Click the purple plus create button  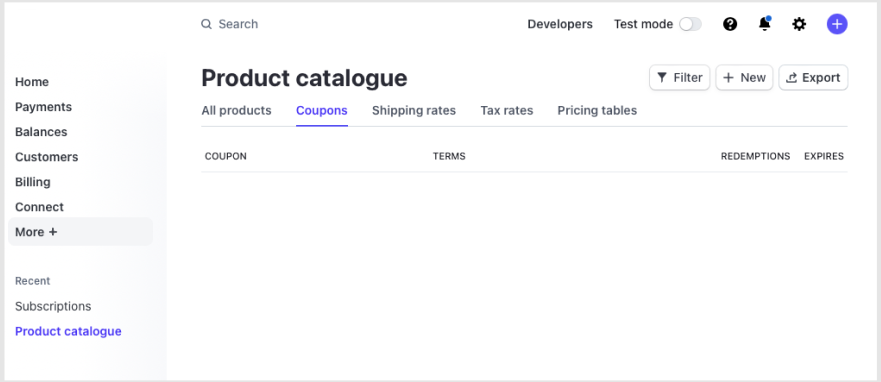[x=837, y=24]
